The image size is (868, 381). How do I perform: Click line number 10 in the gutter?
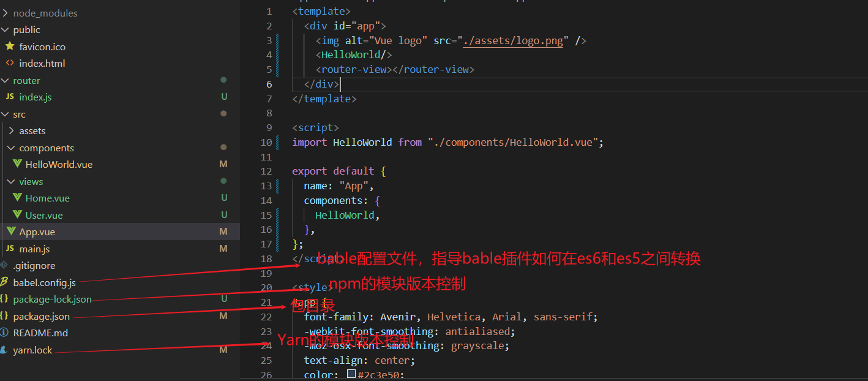(x=266, y=142)
